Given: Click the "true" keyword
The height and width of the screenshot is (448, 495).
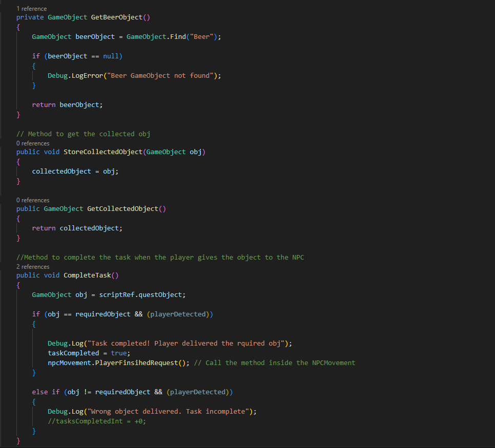Looking at the screenshot, I should [x=119, y=353].
